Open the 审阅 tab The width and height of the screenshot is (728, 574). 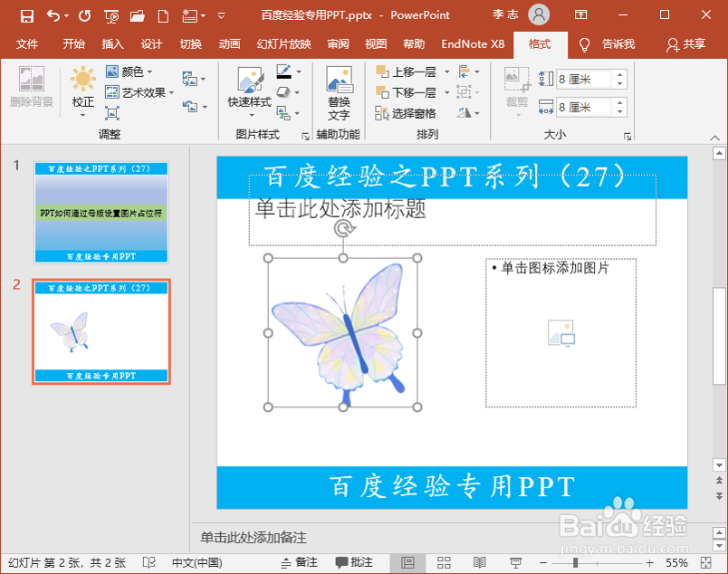(x=338, y=44)
